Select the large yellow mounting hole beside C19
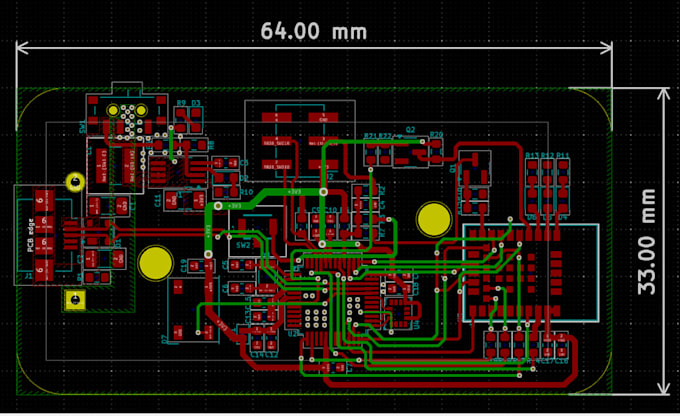The height and width of the screenshot is (416, 680). (155, 263)
